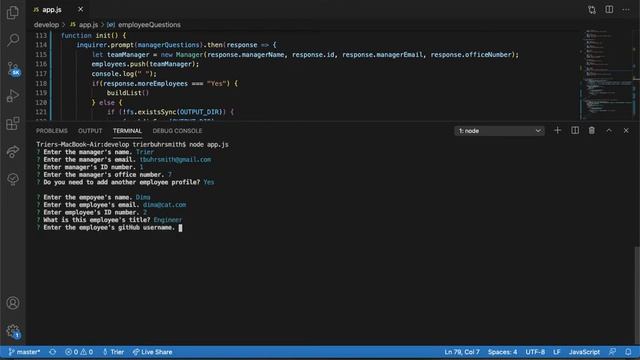Open the Run and Debug view
This screenshot has height=360, width=640.
[x=13, y=96]
